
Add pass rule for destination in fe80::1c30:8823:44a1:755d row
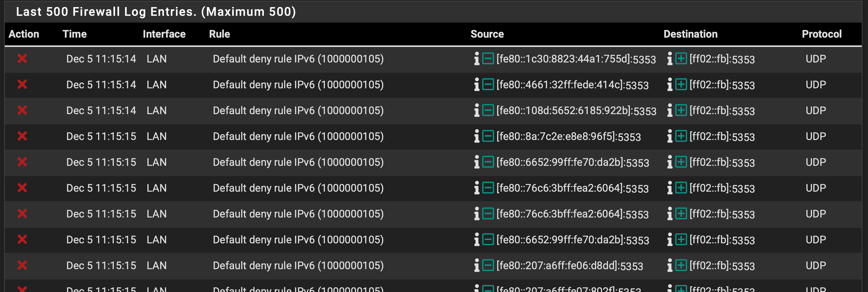(681, 59)
